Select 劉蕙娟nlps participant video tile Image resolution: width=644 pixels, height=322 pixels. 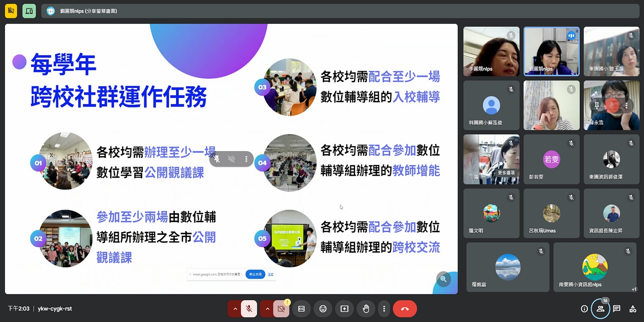point(551,51)
